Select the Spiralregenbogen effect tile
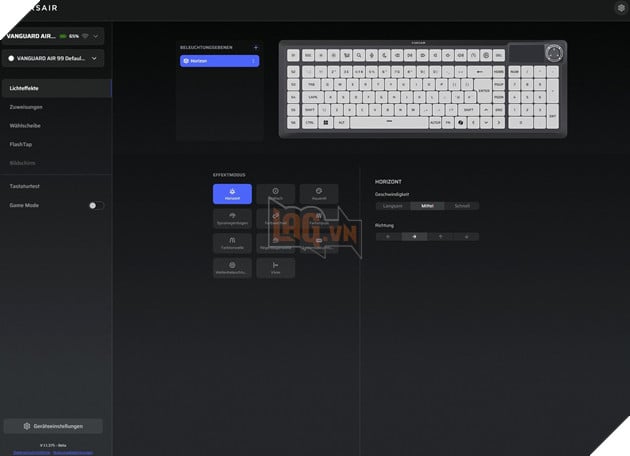 tap(232, 219)
